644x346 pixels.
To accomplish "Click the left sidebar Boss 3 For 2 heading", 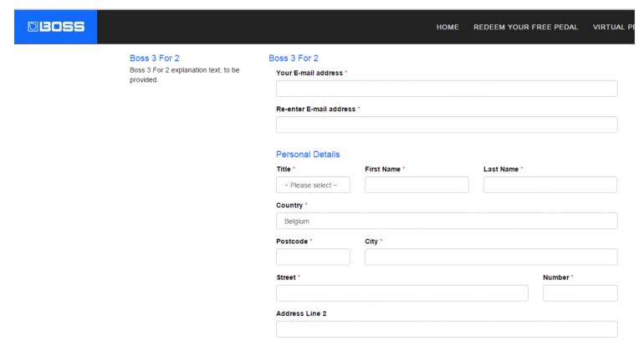I will [x=155, y=59].
